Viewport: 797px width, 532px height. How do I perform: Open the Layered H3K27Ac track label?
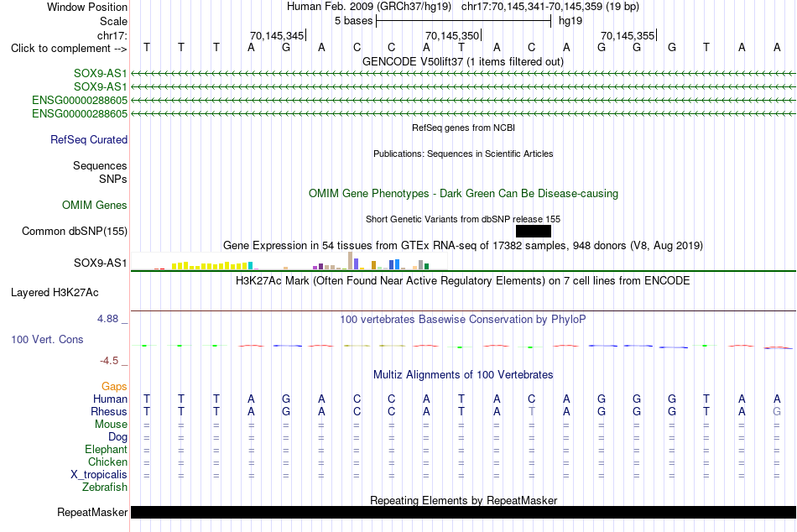(55, 293)
